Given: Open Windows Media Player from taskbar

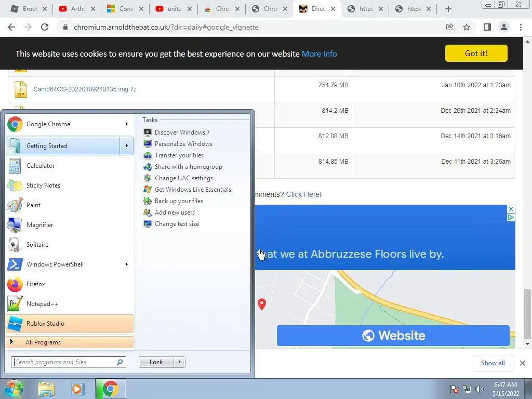Looking at the screenshot, I should click(x=77, y=389).
